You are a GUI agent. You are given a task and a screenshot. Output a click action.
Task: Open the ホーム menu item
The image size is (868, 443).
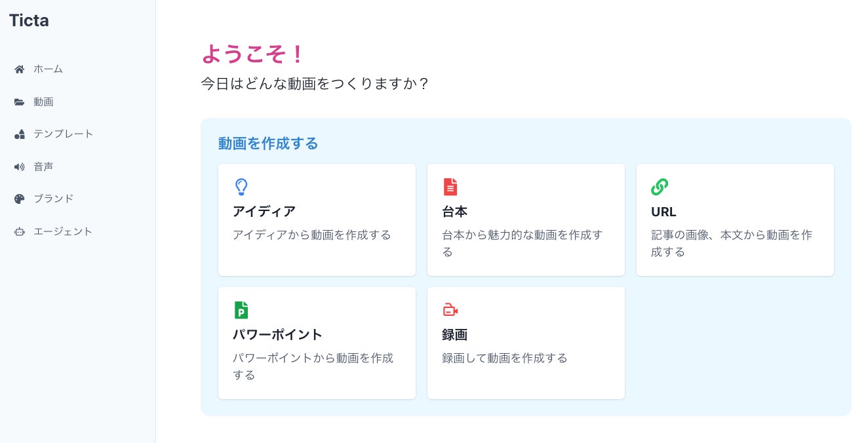click(x=49, y=69)
